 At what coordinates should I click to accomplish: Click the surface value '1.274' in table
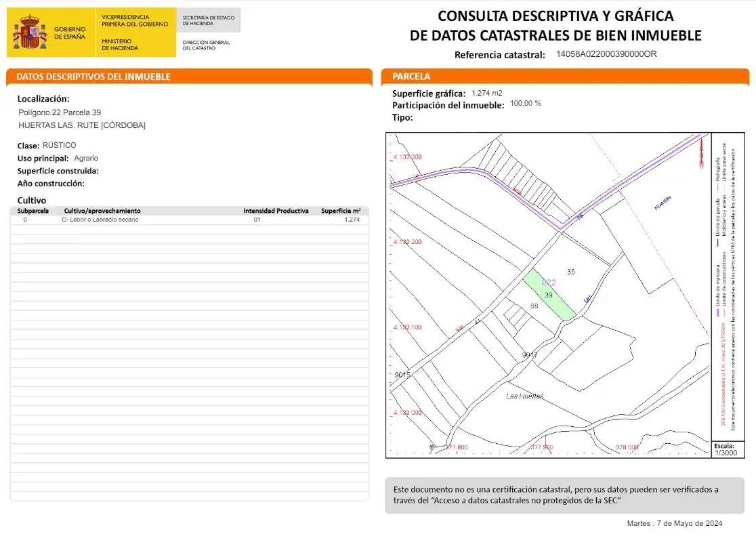352,220
